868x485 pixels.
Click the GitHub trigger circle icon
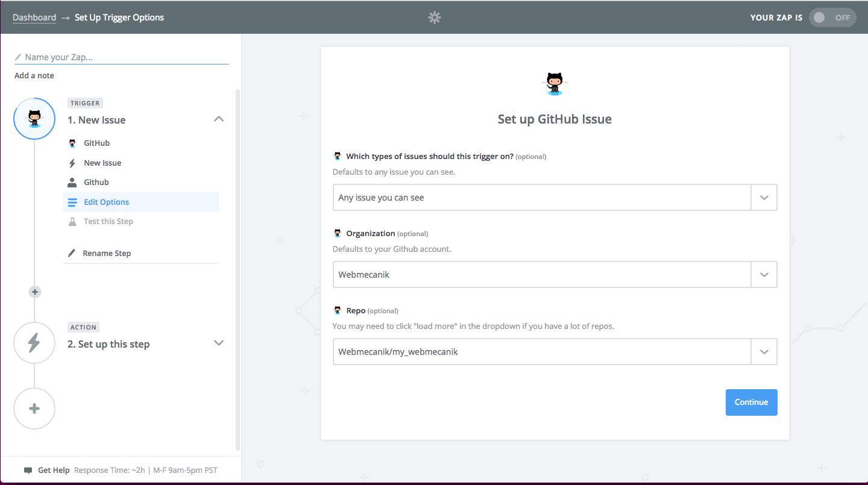click(34, 118)
